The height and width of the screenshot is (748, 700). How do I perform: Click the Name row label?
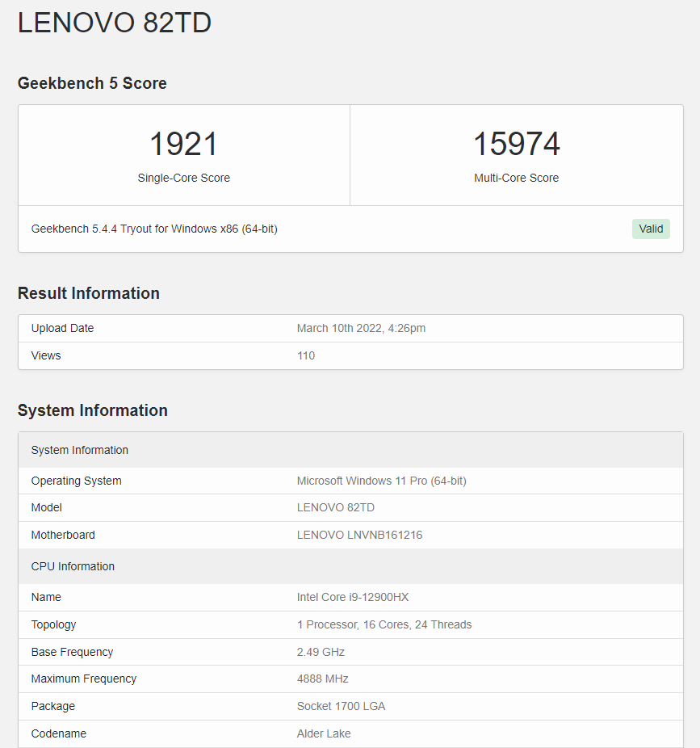[46, 597]
